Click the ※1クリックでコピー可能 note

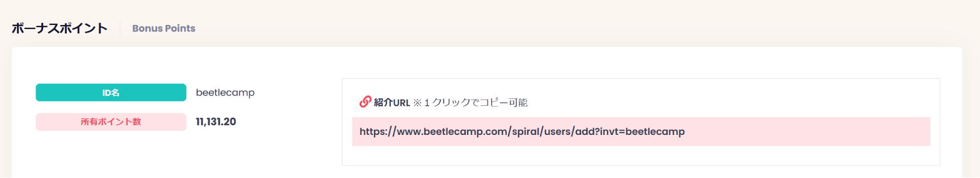pos(470,102)
